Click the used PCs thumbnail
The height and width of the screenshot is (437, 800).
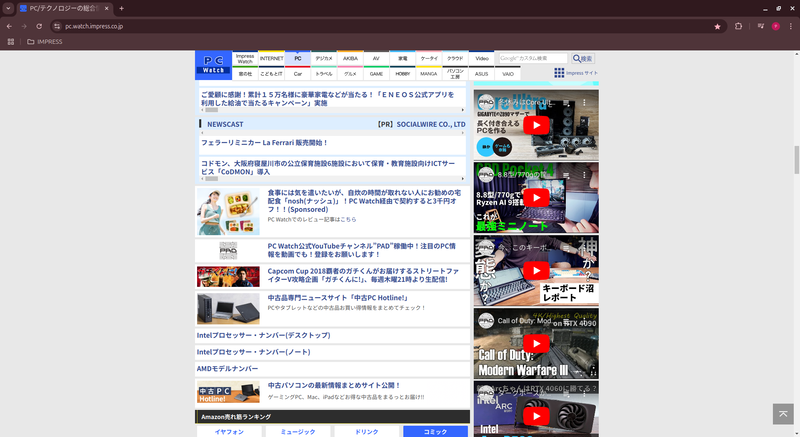[x=228, y=309]
